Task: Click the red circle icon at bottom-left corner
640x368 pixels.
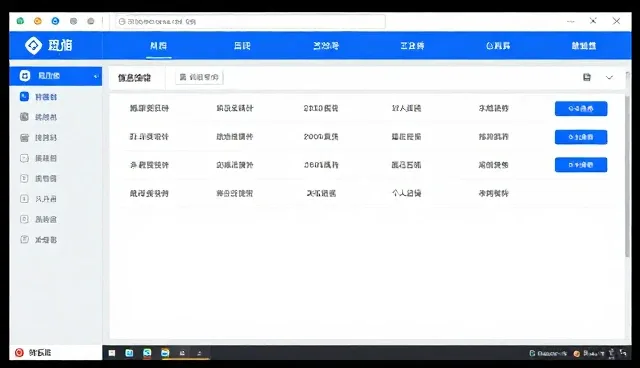Action: 19,352
